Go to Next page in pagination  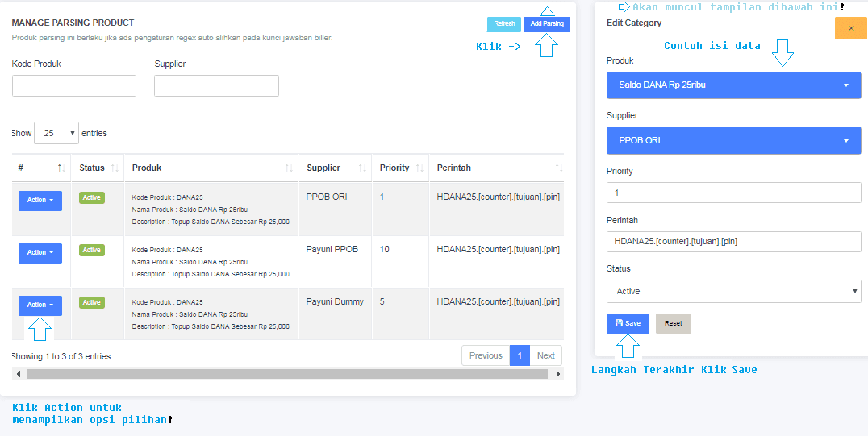click(546, 355)
